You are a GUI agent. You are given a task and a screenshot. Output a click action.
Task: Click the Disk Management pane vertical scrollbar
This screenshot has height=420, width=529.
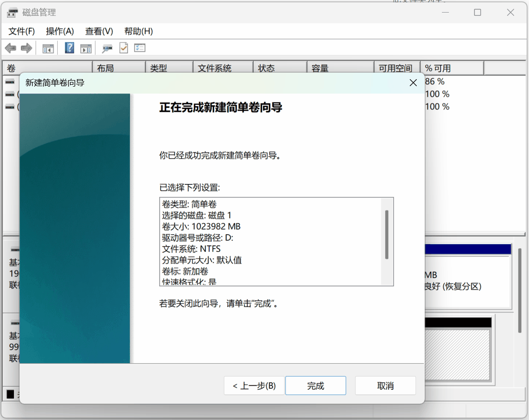tap(520, 290)
